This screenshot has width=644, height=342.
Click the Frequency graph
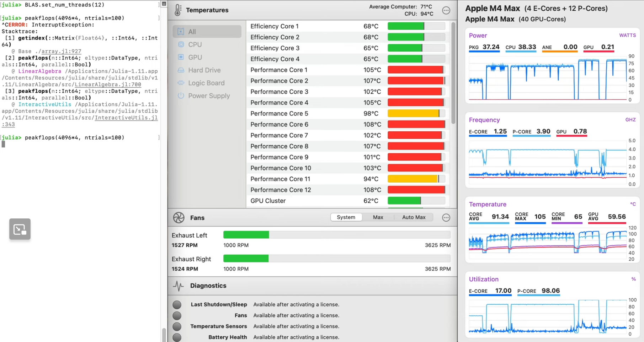548,162
